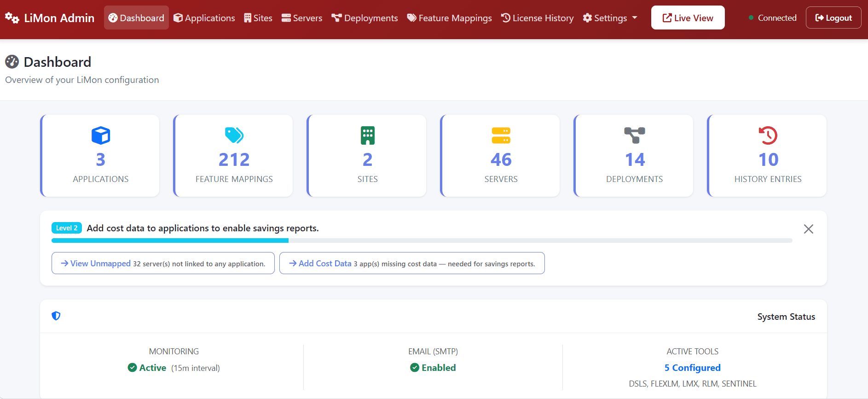Open the 5 Configured tools link
The width and height of the screenshot is (868, 399).
(692, 368)
